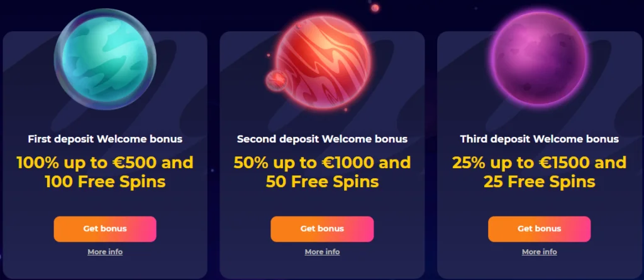Image resolution: width=644 pixels, height=280 pixels.
Task: Click the '50% up to €1000 and' text
Action: coord(322,163)
